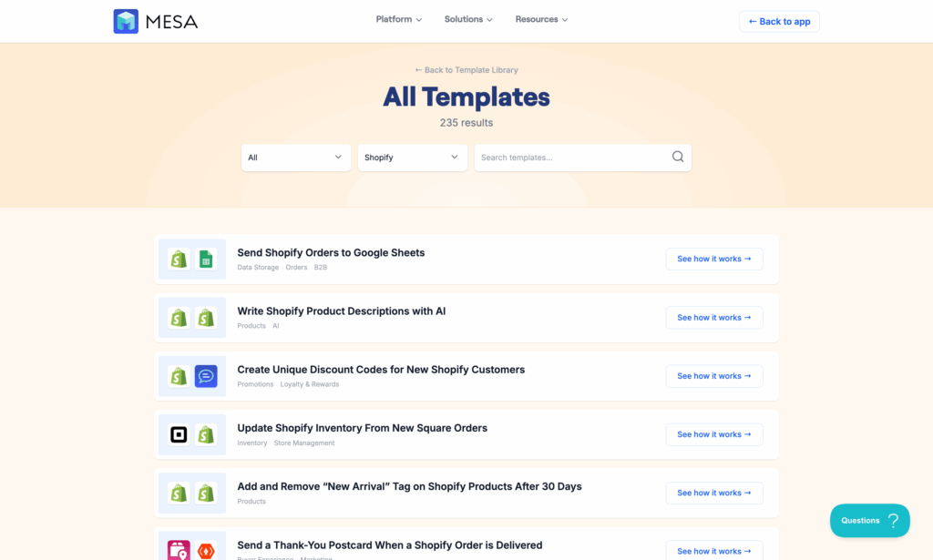Open the Solutions menu
The height and width of the screenshot is (560, 933).
[468, 20]
